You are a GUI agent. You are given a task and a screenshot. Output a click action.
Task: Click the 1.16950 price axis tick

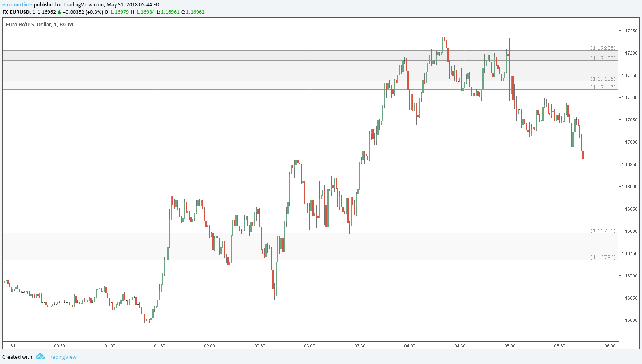pyautogui.click(x=629, y=164)
